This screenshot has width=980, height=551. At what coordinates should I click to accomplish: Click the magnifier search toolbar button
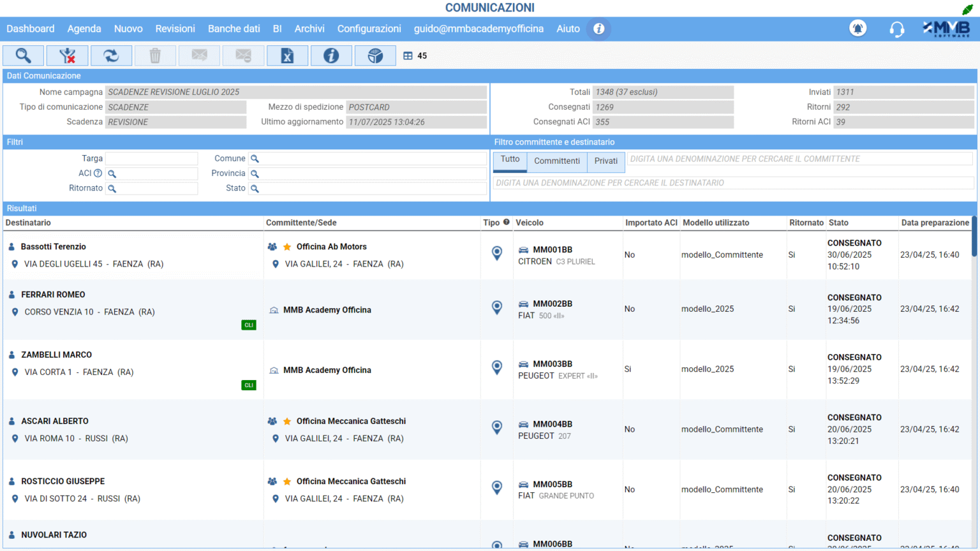point(24,56)
